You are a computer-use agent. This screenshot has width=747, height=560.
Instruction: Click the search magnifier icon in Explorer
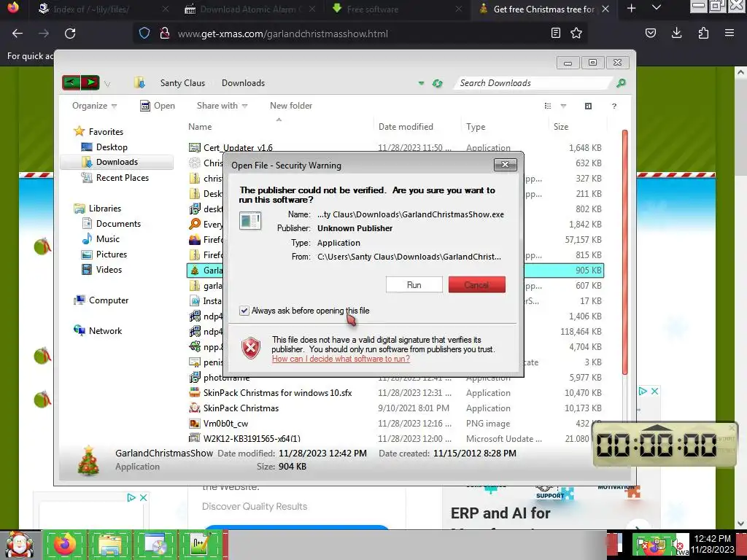point(621,83)
